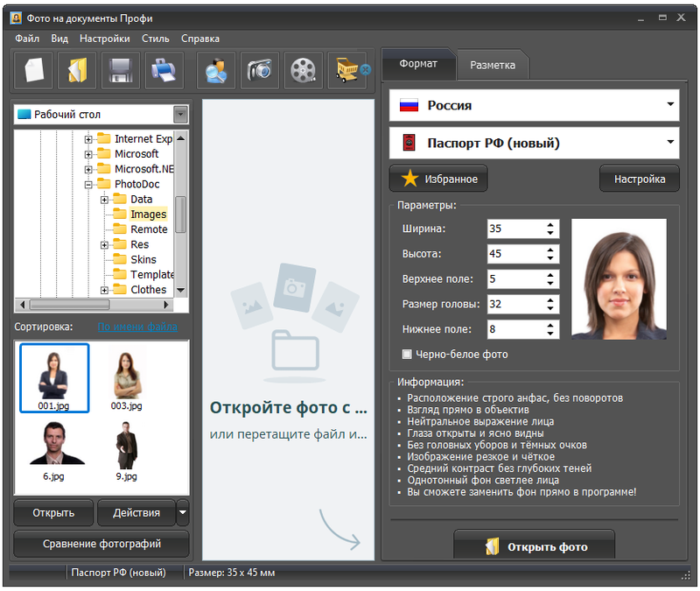
Task: Click the Сравнение фотографий button
Action: pos(101,544)
